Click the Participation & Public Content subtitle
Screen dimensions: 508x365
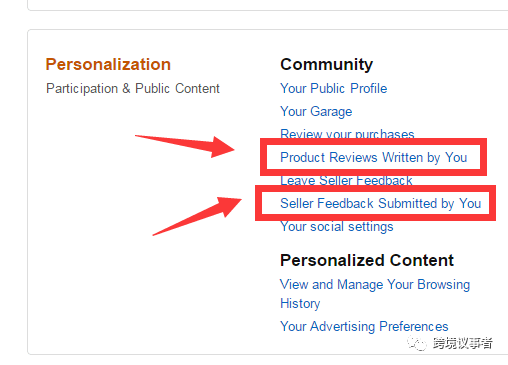(x=133, y=89)
